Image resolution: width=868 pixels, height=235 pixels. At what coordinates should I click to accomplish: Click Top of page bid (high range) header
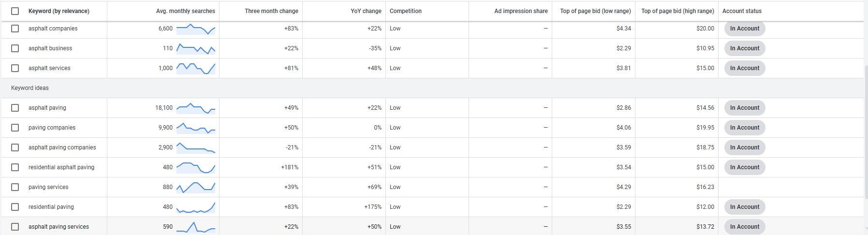[x=677, y=11]
